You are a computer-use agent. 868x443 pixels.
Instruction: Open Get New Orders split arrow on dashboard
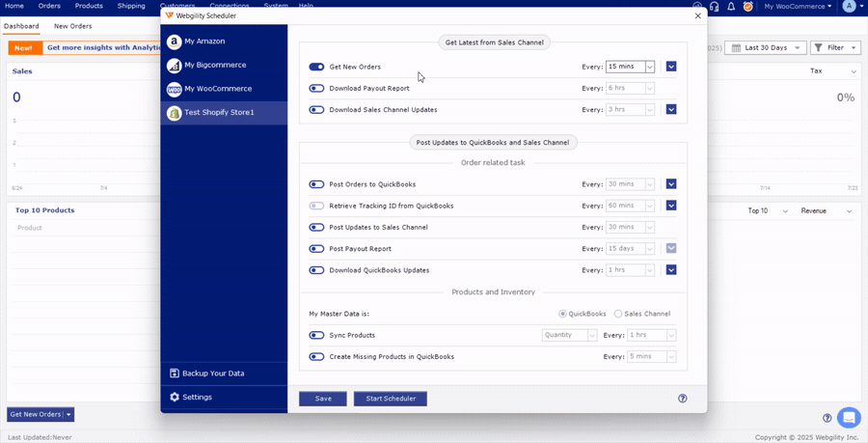[x=69, y=414]
